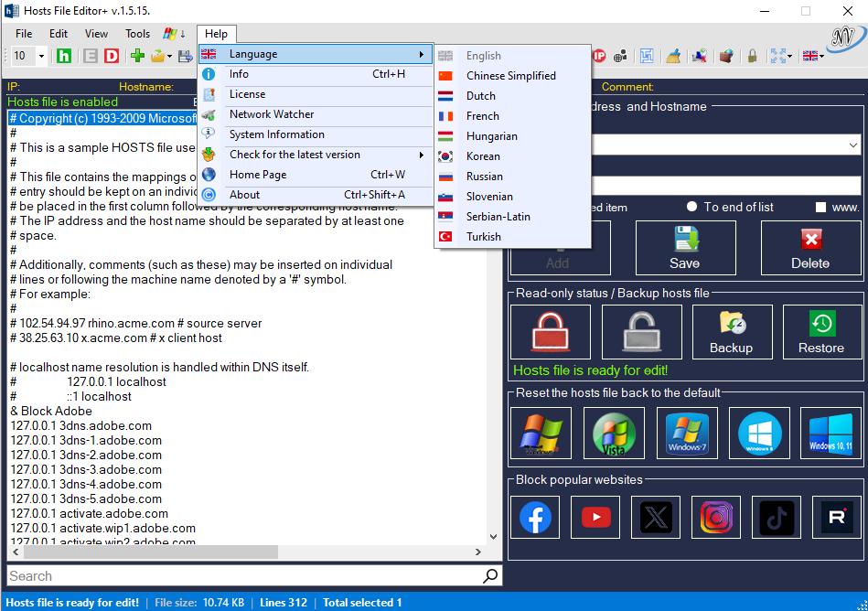
Task: Toggle the 'www.' checkbox
Action: [x=820, y=207]
